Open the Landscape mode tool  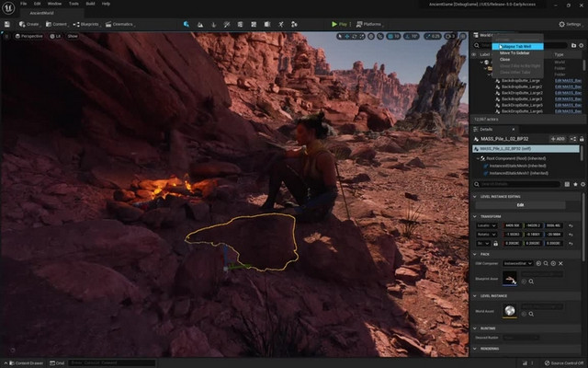click(200, 24)
